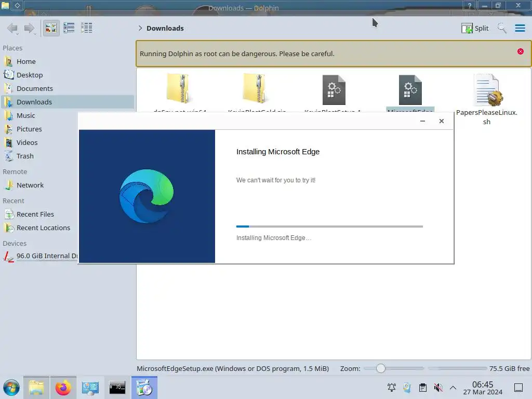Viewport: 532px width, 399px height.
Task: Go back with the Dolphin back arrow
Action: coord(12,28)
